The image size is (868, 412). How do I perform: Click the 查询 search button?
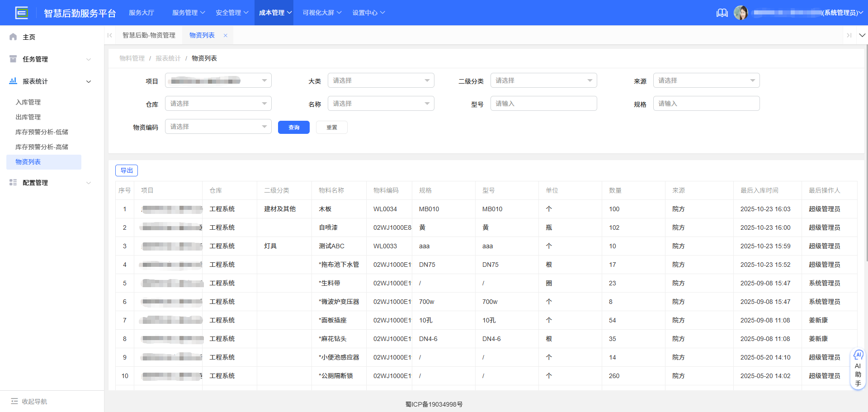pyautogui.click(x=293, y=127)
